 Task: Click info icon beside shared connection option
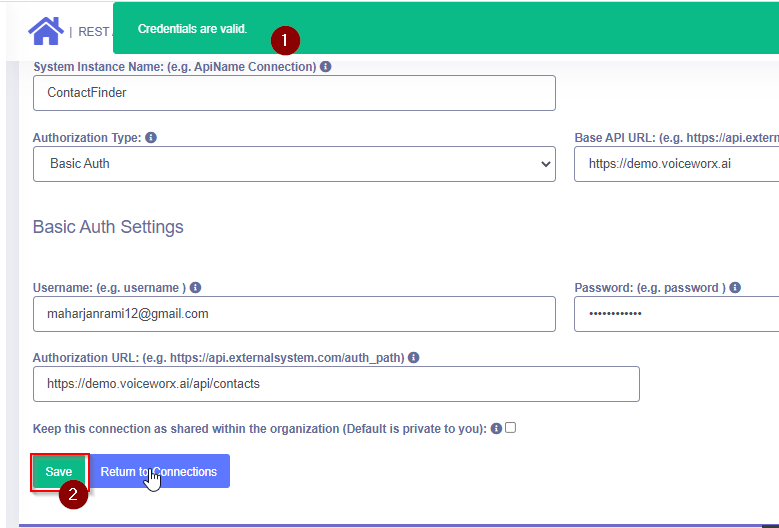coord(496,428)
